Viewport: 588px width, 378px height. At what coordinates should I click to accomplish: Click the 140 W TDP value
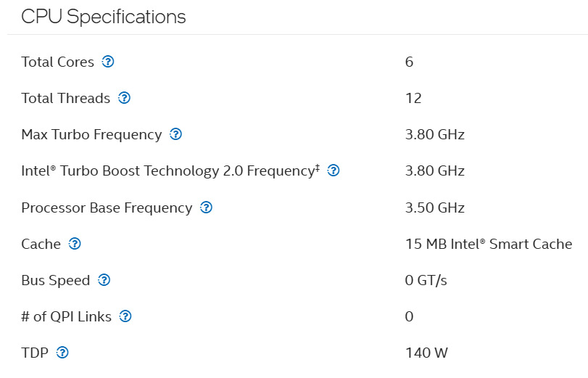pos(426,353)
